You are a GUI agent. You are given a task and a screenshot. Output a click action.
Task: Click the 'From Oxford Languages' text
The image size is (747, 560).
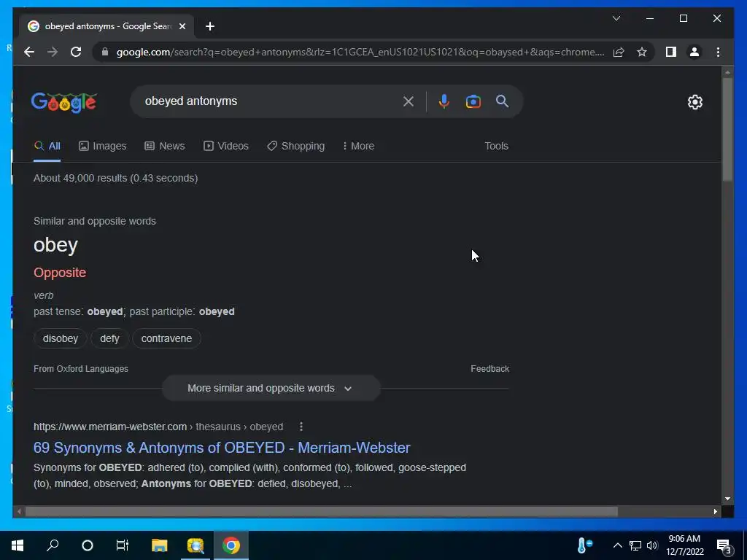(x=81, y=368)
